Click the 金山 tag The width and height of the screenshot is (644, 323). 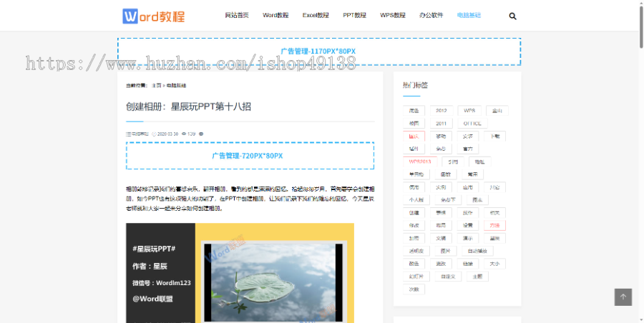click(x=497, y=110)
